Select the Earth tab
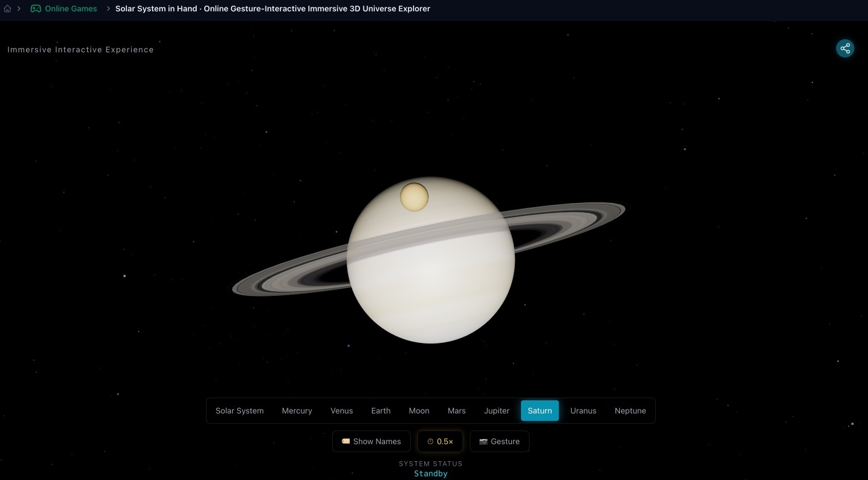This screenshot has height=480, width=868. point(381,411)
